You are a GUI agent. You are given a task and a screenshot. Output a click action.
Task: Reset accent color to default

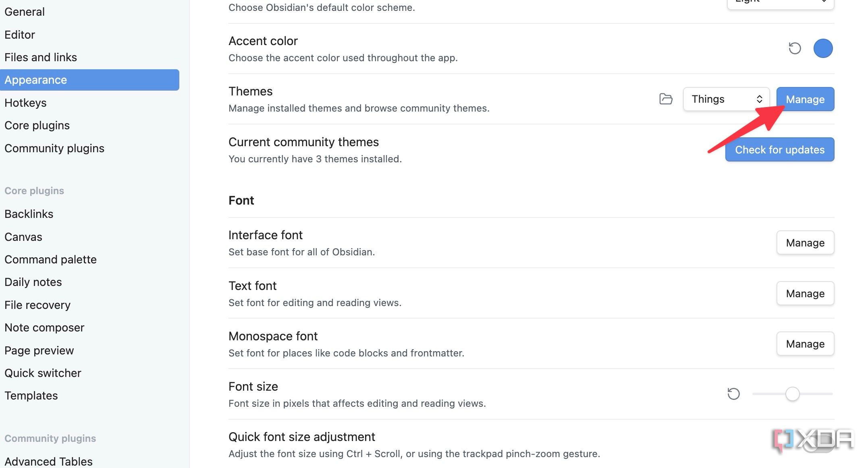tap(795, 49)
